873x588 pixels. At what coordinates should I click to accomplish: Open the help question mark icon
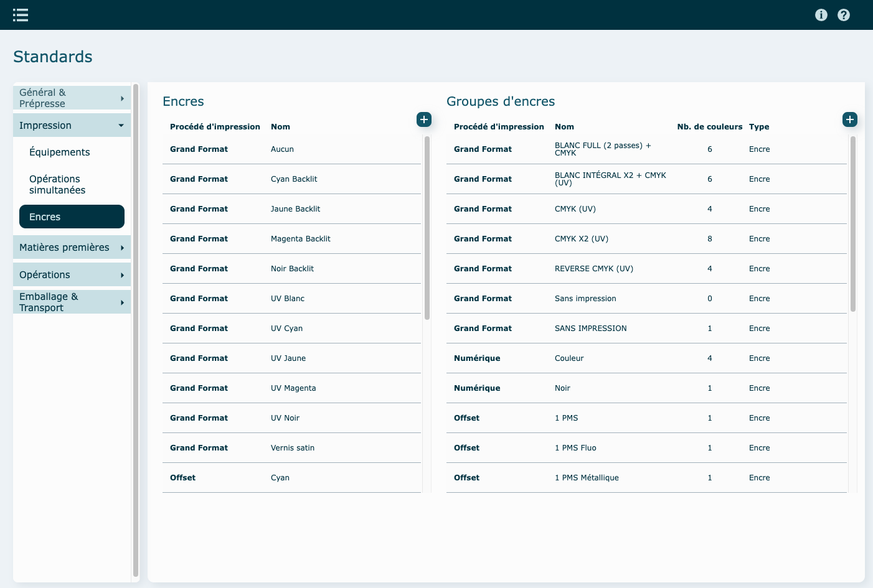click(843, 15)
